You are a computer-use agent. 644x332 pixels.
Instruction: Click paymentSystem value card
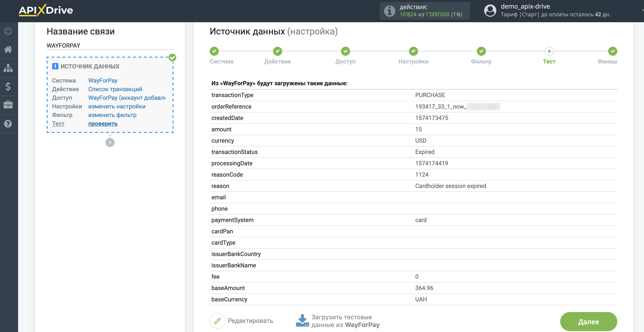pyautogui.click(x=421, y=220)
